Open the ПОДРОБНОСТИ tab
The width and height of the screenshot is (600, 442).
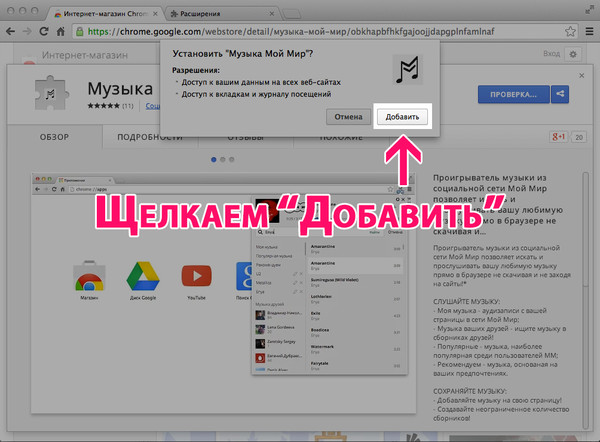150,137
